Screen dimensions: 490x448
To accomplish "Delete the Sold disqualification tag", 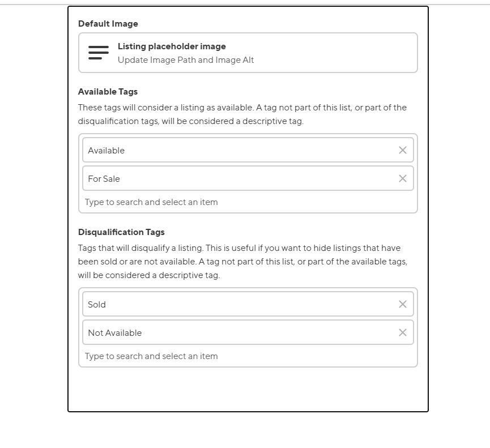I will tap(403, 304).
